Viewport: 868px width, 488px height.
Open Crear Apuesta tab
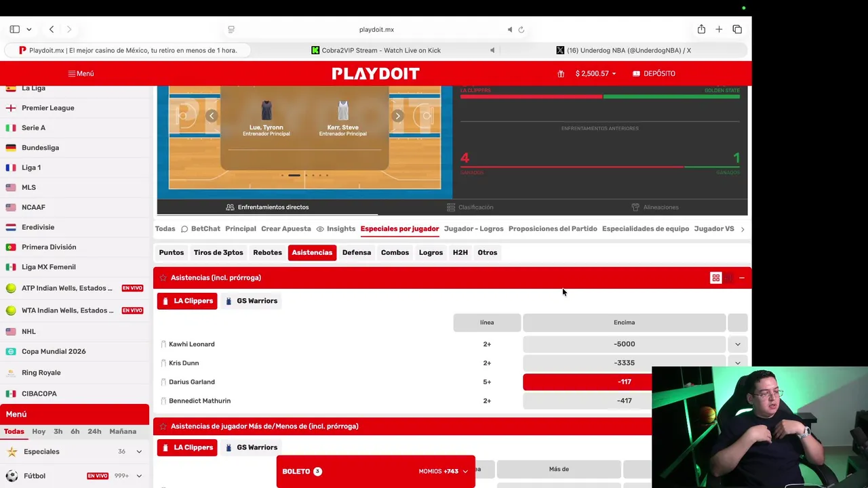click(286, 228)
